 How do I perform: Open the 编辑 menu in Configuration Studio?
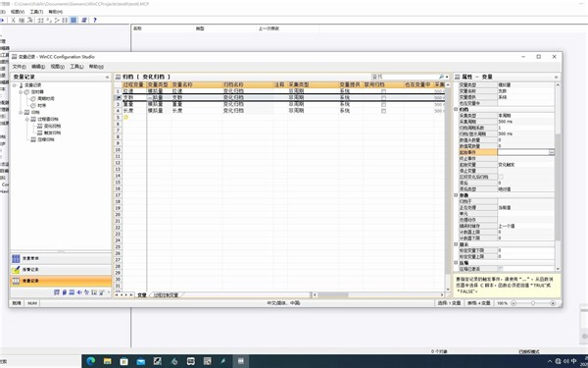(x=38, y=67)
